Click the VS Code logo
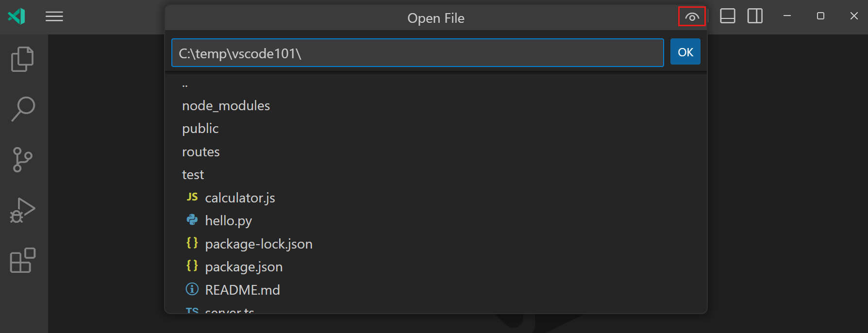Image resolution: width=868 pixels, height=333 pixels. pos(17,16)
